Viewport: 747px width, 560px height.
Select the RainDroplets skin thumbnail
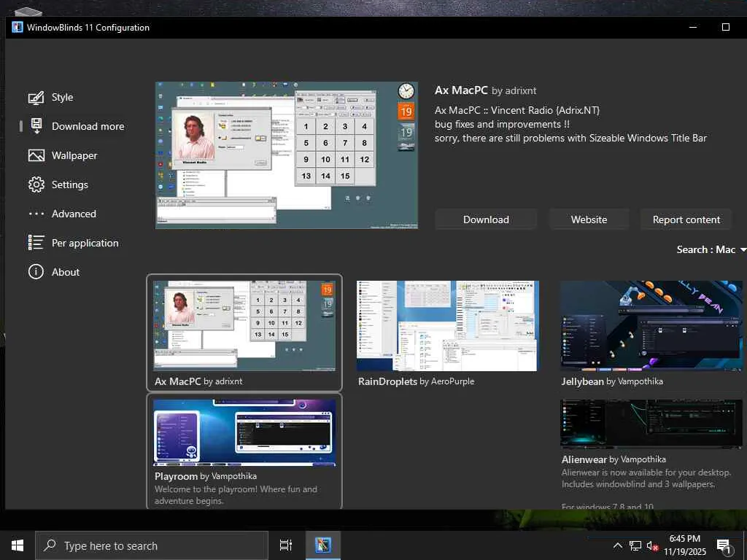click(448, 326)
